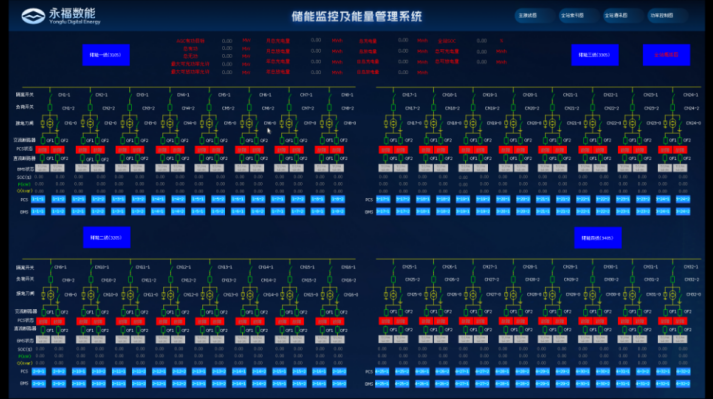This screenshot has width=713, height=399.
Task: Toggle the CH9-1 isolation switch
Action: tap(50, 269)
